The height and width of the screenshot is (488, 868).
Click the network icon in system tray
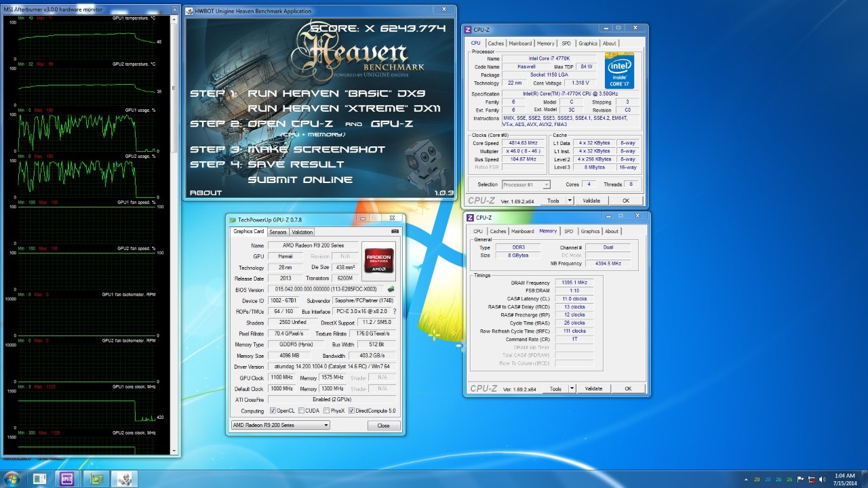811,479
